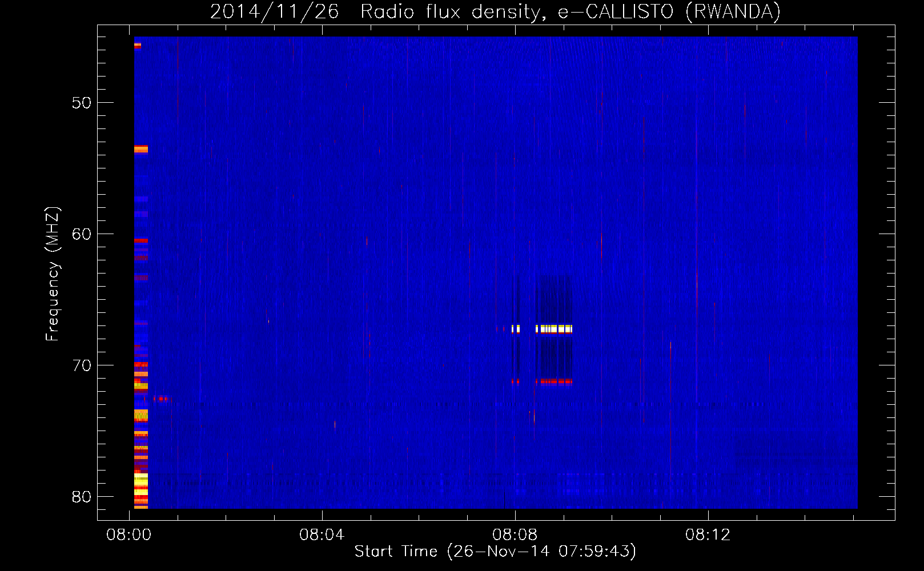The width and height of the screenshot is (924, 571).
Task: Click the 08:00 time tick label
Action: click(129, 535)
